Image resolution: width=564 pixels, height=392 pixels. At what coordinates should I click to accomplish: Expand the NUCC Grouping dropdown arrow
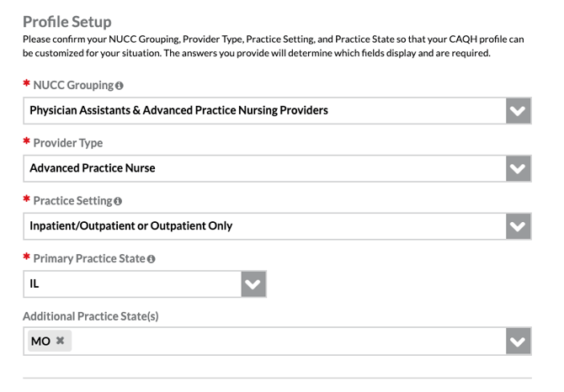[x=519, y=110]
